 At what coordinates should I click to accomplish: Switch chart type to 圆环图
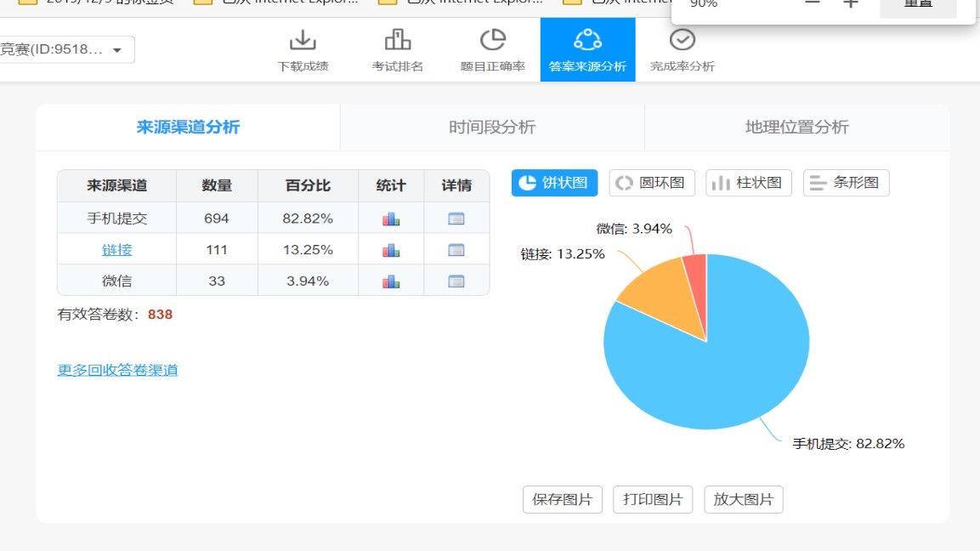click(x=652, y=183)
